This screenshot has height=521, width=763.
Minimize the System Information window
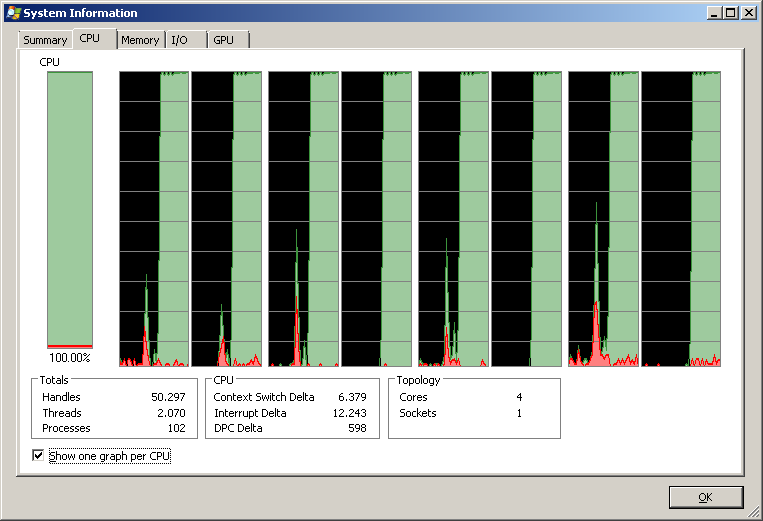[714, 13]
